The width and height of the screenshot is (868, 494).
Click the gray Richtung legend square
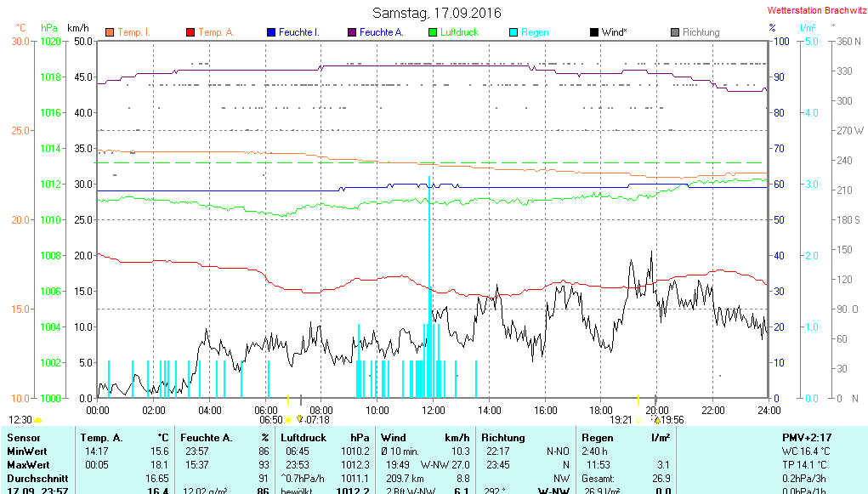[675, 32]
